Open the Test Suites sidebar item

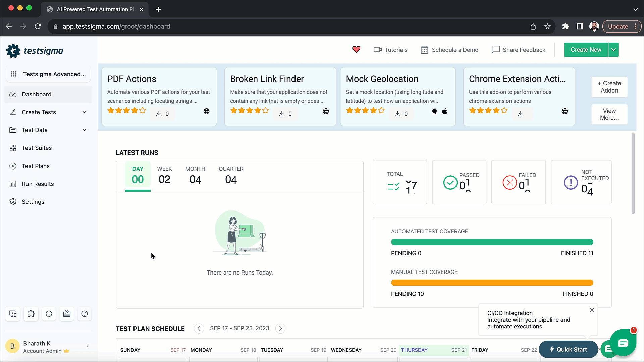coord(37,148)
